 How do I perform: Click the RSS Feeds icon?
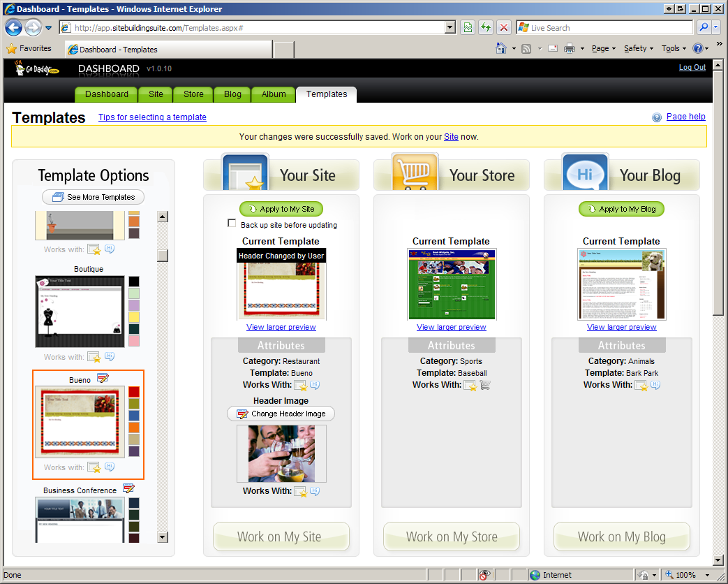pyautogui.click(x=526, y=49)
